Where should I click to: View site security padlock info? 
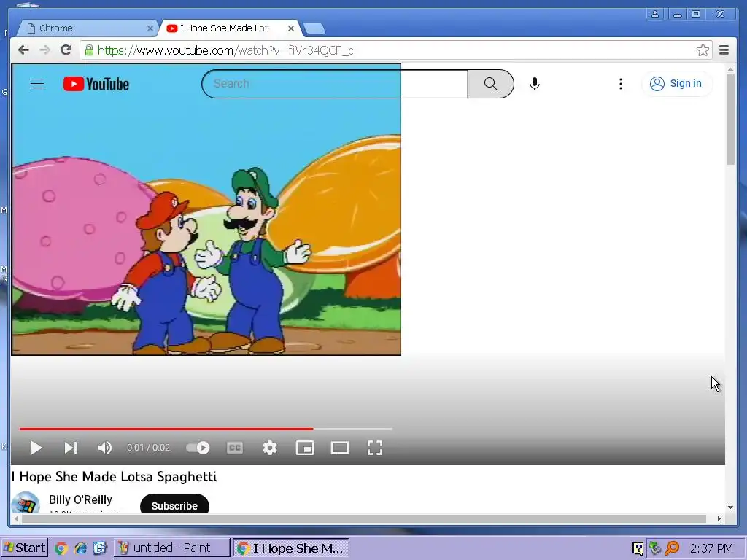pos(89,50)
